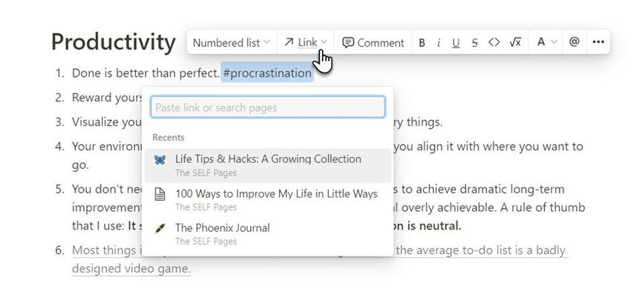Open the text color dropdown
The image size is (644, 290).
[x=547, y=42]
